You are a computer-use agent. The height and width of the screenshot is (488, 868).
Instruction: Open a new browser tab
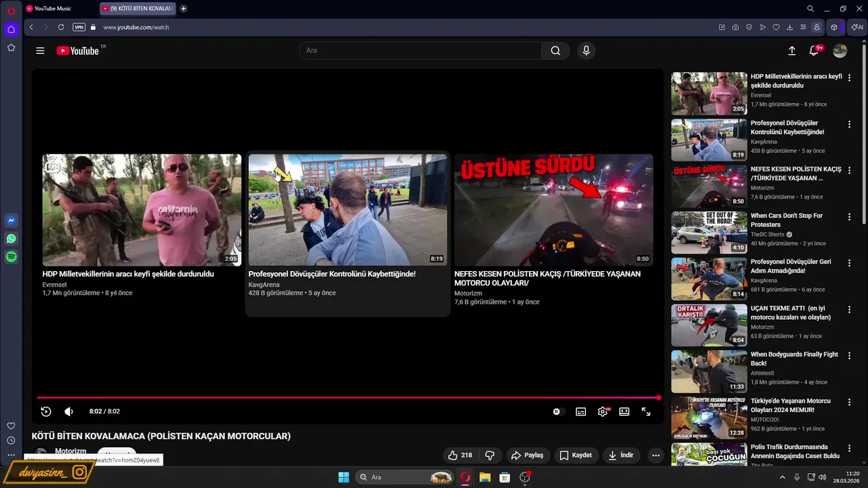[183, 9]
